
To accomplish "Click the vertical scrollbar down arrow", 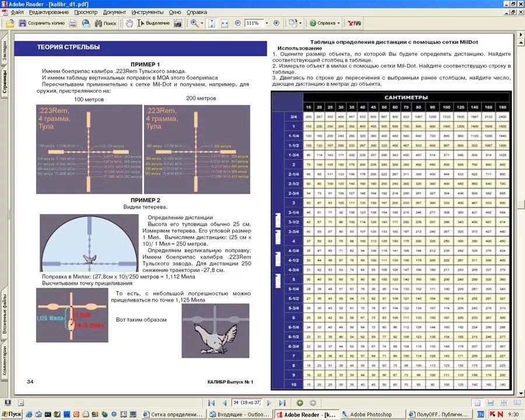I will [x=521, y=393].
